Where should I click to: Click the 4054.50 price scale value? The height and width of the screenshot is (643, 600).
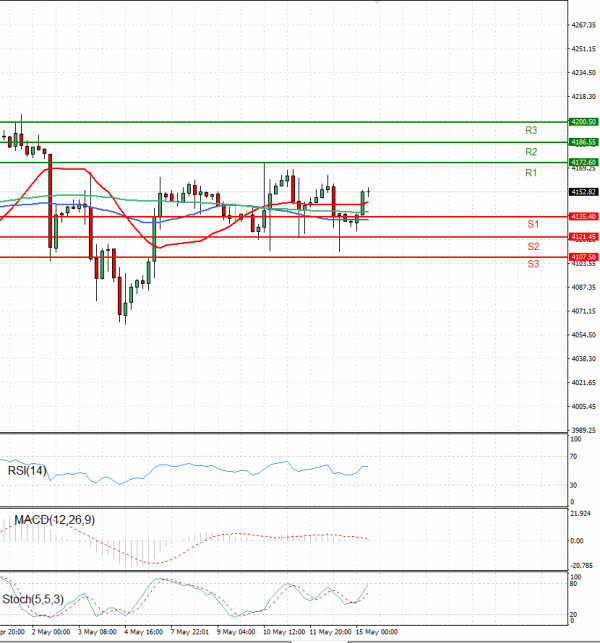[584, 335]
